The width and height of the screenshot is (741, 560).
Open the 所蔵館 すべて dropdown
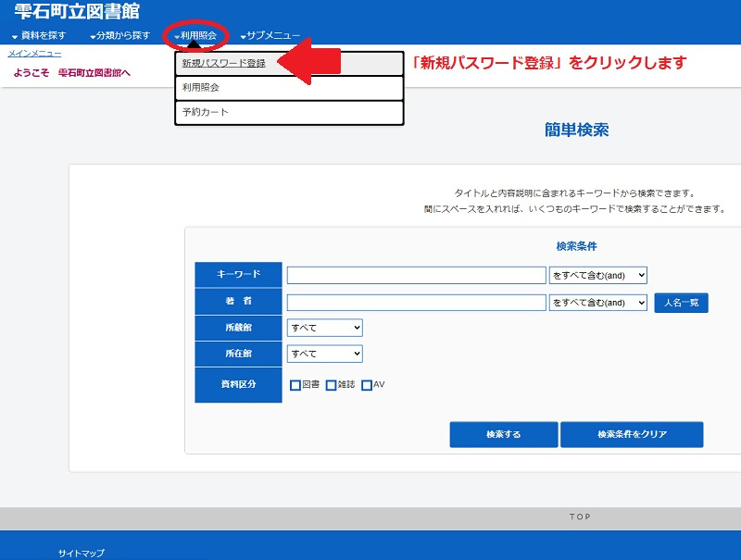click(324, 327)
